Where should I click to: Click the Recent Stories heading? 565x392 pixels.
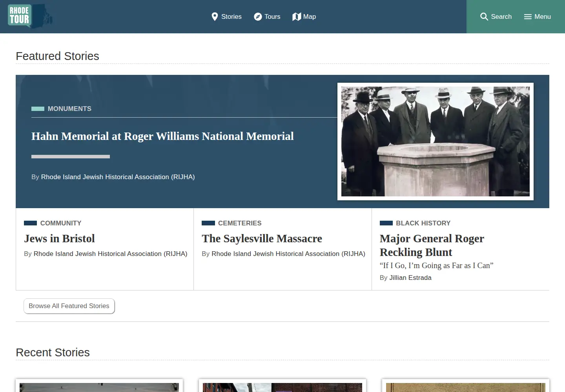53,352
